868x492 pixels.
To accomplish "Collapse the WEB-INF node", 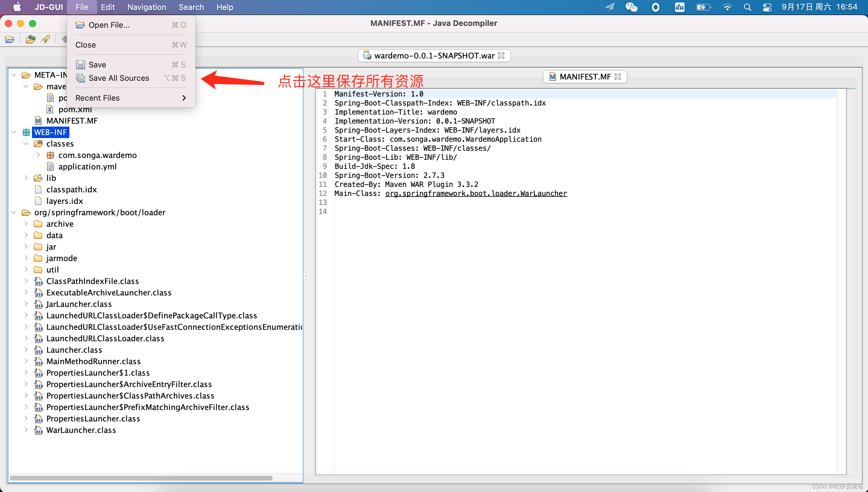I will tap(14, 132).
